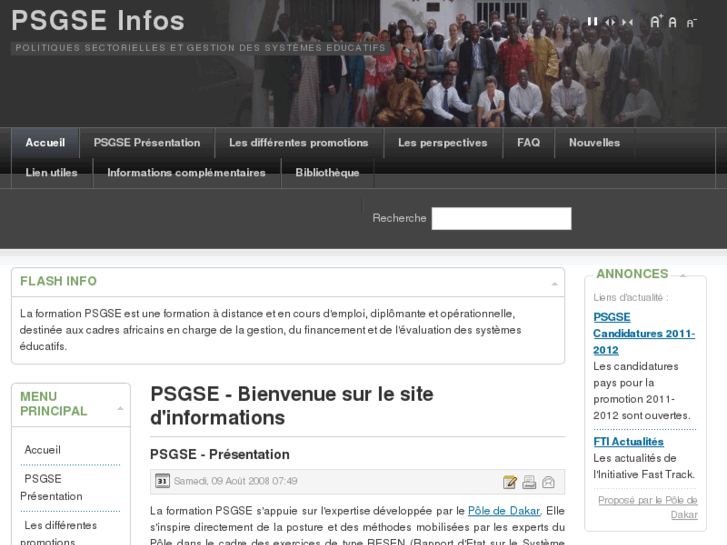Decrease font size with A- icon
The height and width of the screenshot is (545, 727).
coord(690,21)
